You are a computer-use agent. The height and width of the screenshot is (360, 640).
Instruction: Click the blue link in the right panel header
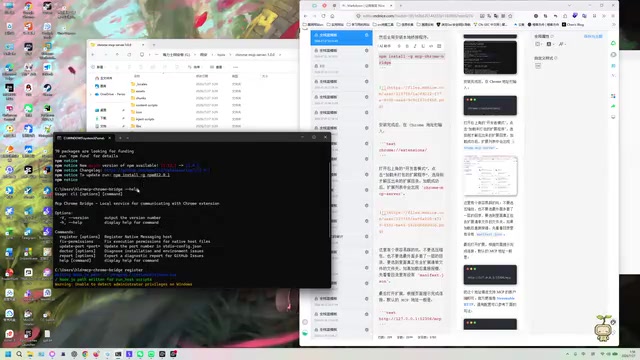point(593,36)
